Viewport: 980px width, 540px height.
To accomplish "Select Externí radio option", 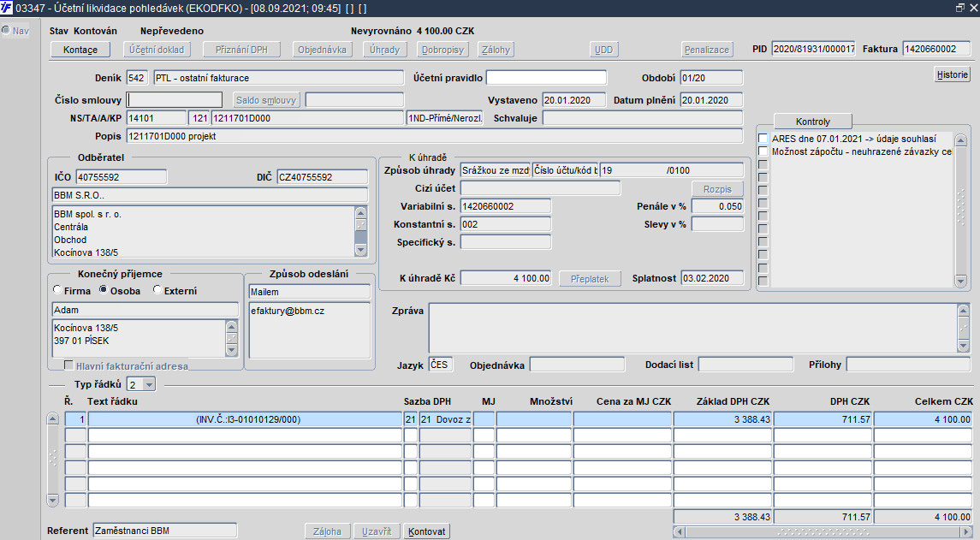I will pyautogui.click(x=157, y=290).
